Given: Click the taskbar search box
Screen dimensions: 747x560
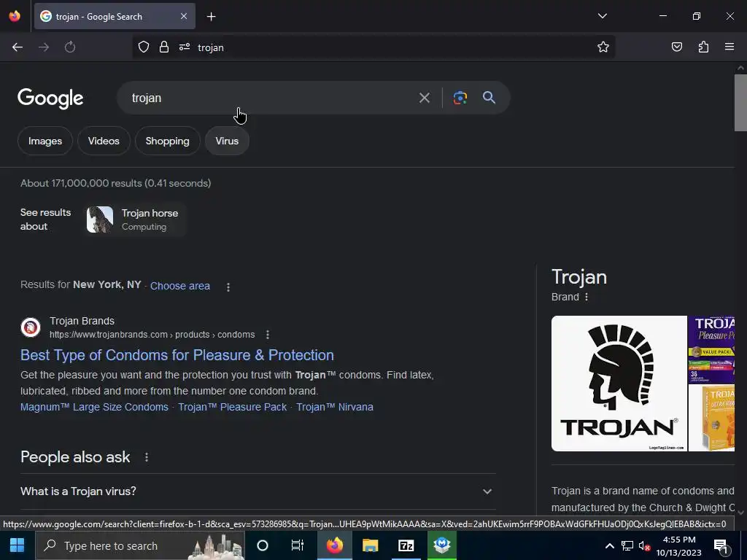Looking at the screenshot, I should click(140, 545).
